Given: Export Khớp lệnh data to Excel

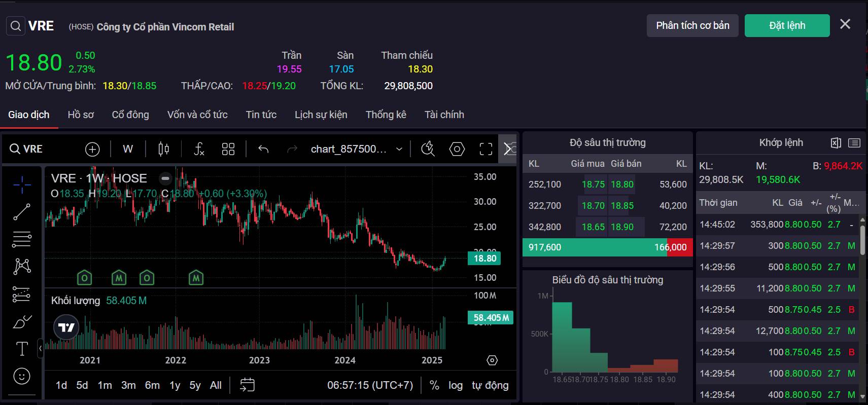Looking at the screenshot, I should point(836,143).
